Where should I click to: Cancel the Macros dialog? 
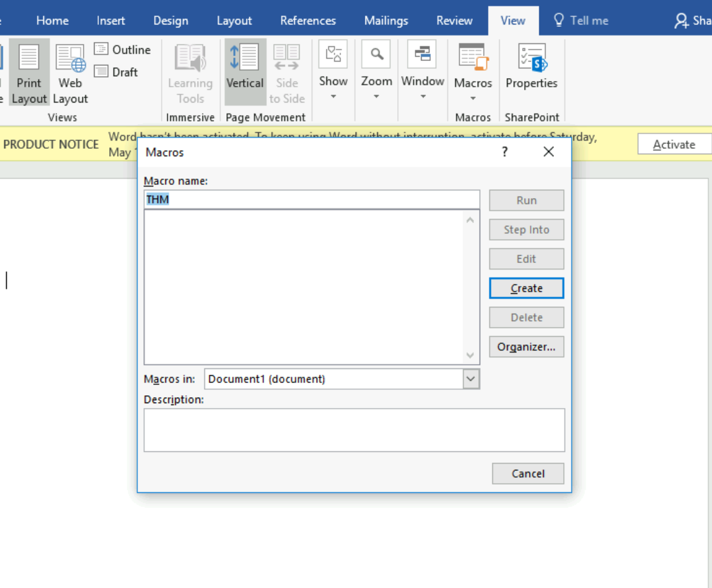tap(528, 473)
